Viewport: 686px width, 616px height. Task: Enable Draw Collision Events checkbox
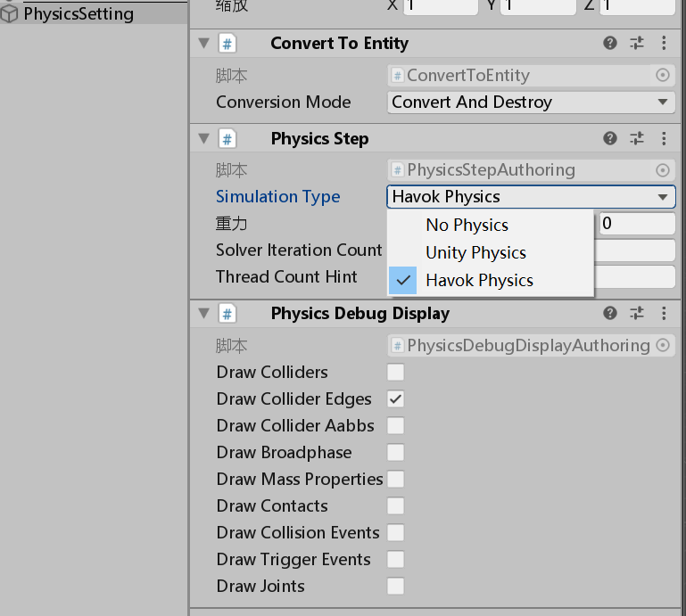[x=395, y=532]
